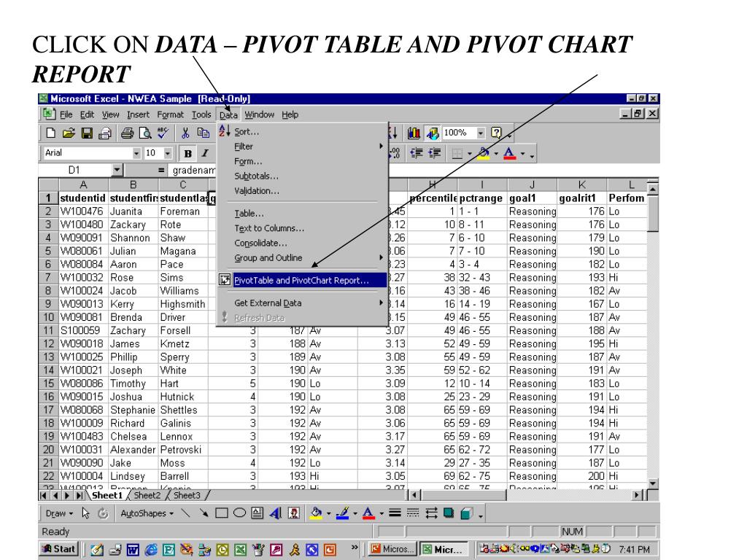The height and width of the screenshot is (560, 747).
Task: Click the New workbook icon
Action: pos(50,133)
